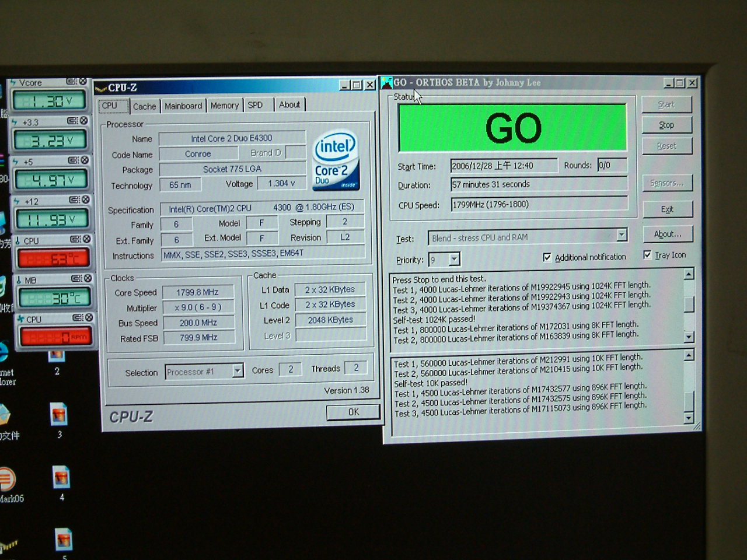The height and width of the screenshot is (560, 747).
Task: Open the Priority dropdown
Action: tap(455, 259)
